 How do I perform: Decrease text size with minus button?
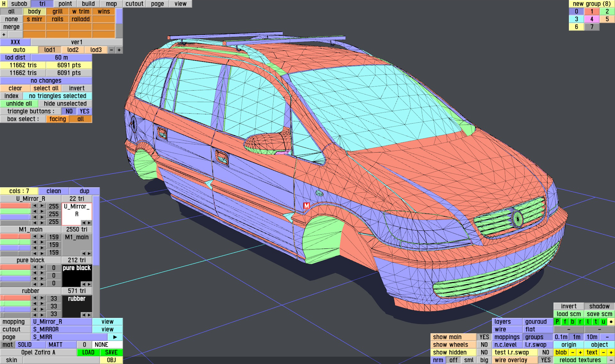pos(603,352)
